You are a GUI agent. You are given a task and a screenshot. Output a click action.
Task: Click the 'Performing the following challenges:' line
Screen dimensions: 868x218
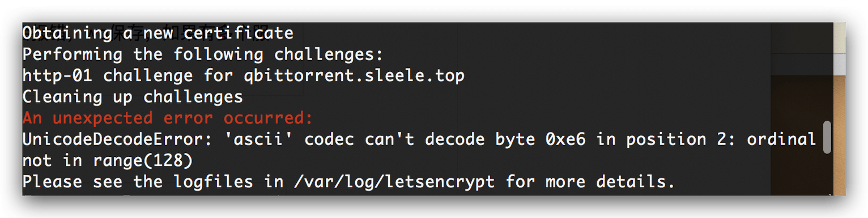(x=203, y=54)
